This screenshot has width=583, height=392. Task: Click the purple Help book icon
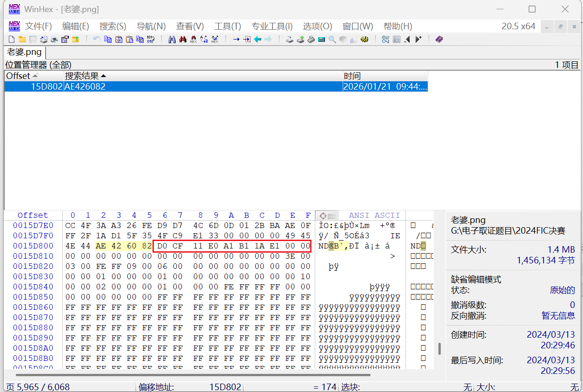click(439, 39)
